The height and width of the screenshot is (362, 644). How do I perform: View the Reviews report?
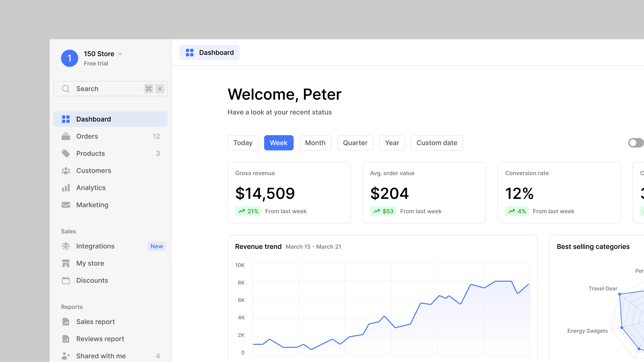coord(100,339)
